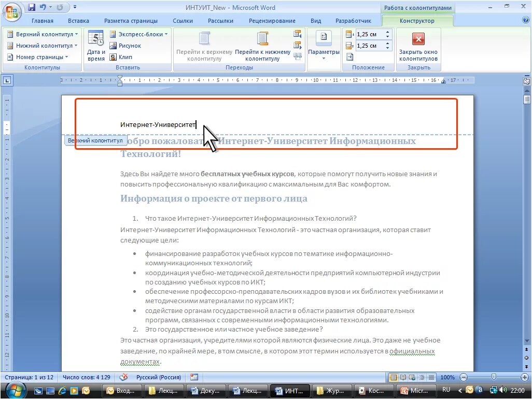Select the Рассылки tab

click(x=220, y=21)
